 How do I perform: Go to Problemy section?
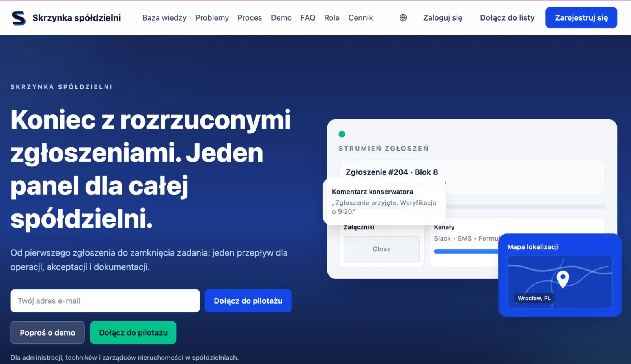[212, 18]
